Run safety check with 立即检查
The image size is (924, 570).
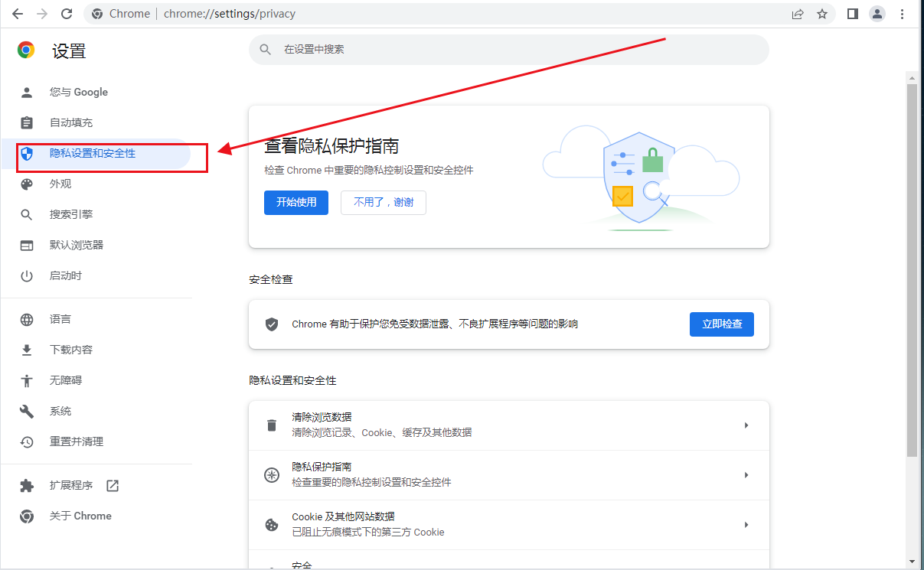tap(722, 324)
